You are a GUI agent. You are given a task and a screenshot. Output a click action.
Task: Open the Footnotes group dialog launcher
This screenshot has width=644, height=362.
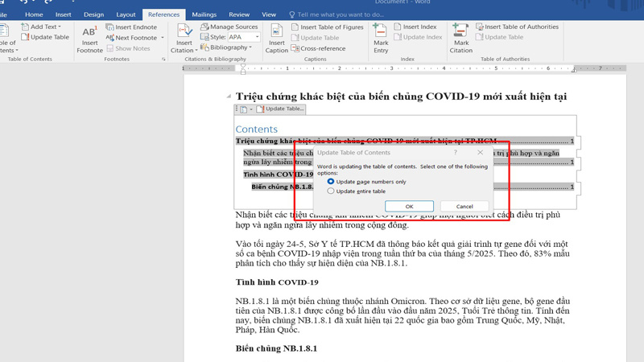[163, 59]
